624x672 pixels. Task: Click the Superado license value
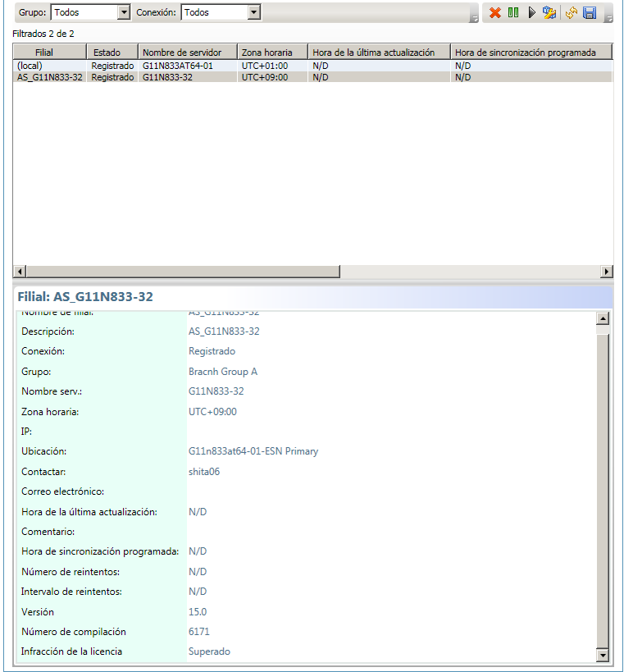point(209,651)
